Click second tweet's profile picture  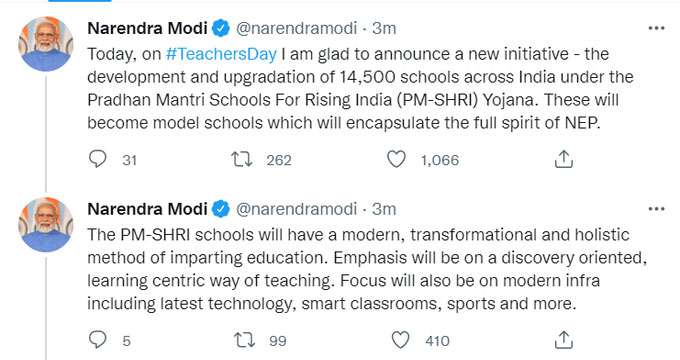(x=46, y=224)
